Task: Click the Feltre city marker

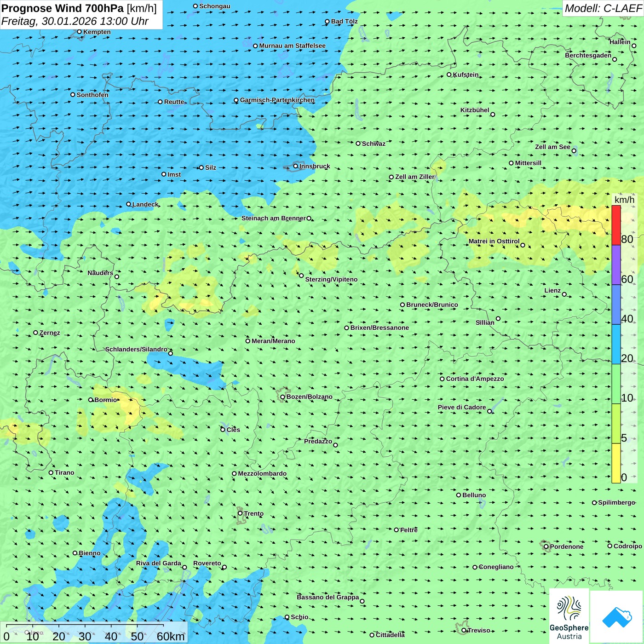Action: [397, 530]
